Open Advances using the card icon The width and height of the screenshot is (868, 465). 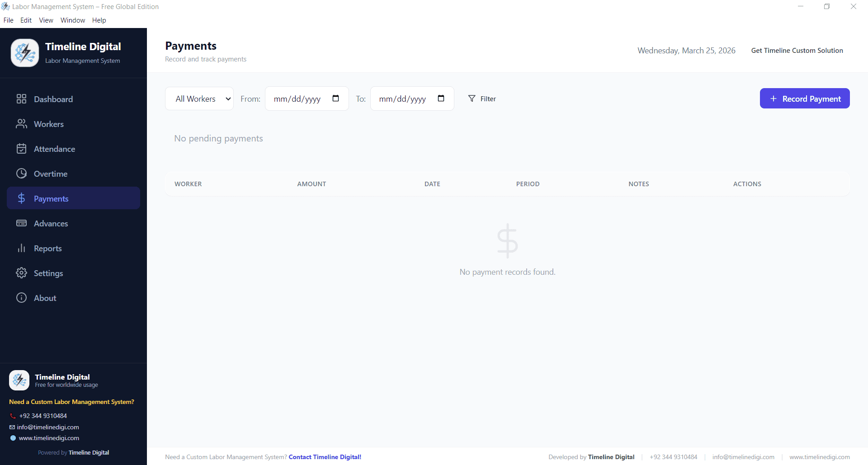pos(22,223)
